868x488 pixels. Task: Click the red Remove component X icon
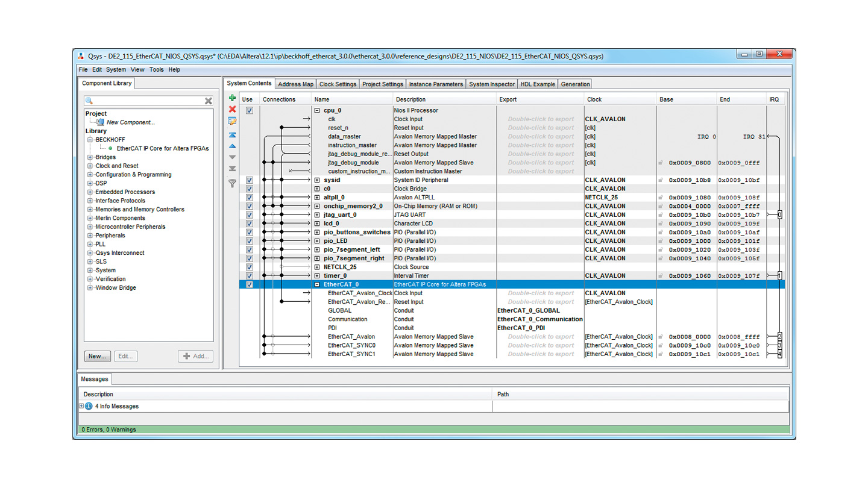click(232, 109)
